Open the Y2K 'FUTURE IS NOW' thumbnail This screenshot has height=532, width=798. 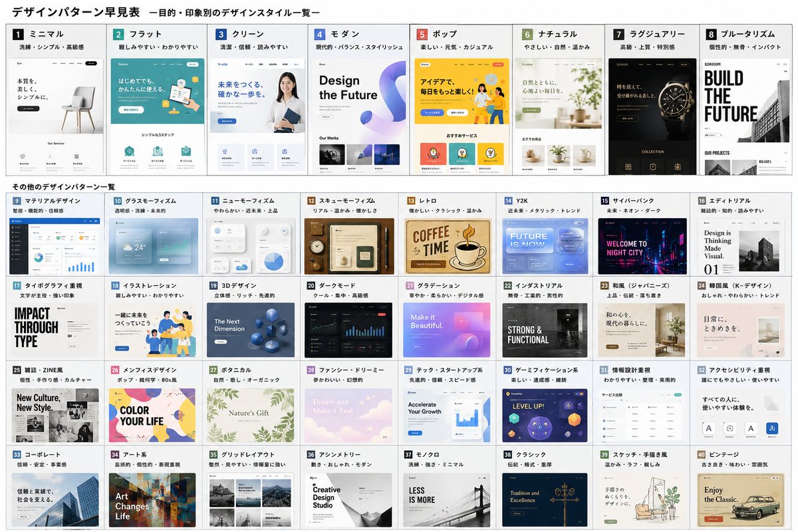545,246
